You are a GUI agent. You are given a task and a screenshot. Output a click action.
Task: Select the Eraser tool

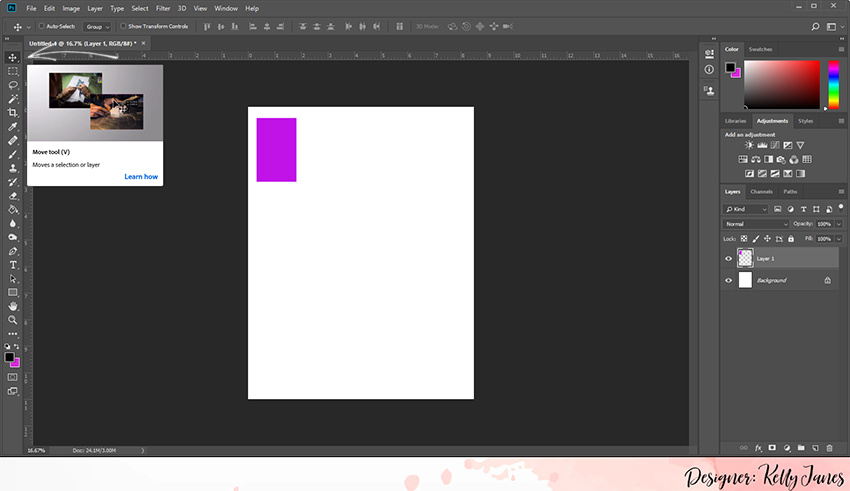click(12, 196)
